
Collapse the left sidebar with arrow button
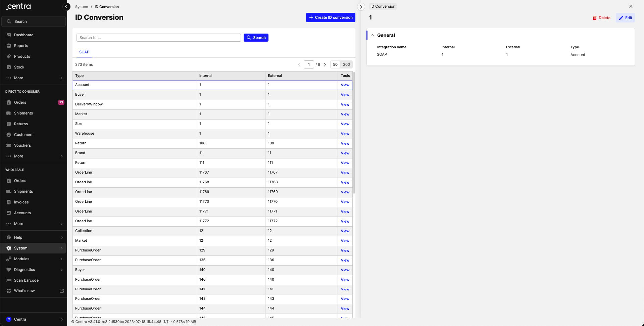pyautogui.click(x=66, y=7)
